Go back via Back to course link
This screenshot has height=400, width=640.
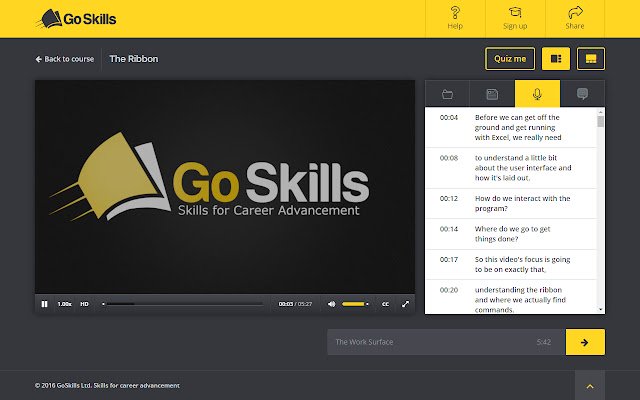pos(64,59)
